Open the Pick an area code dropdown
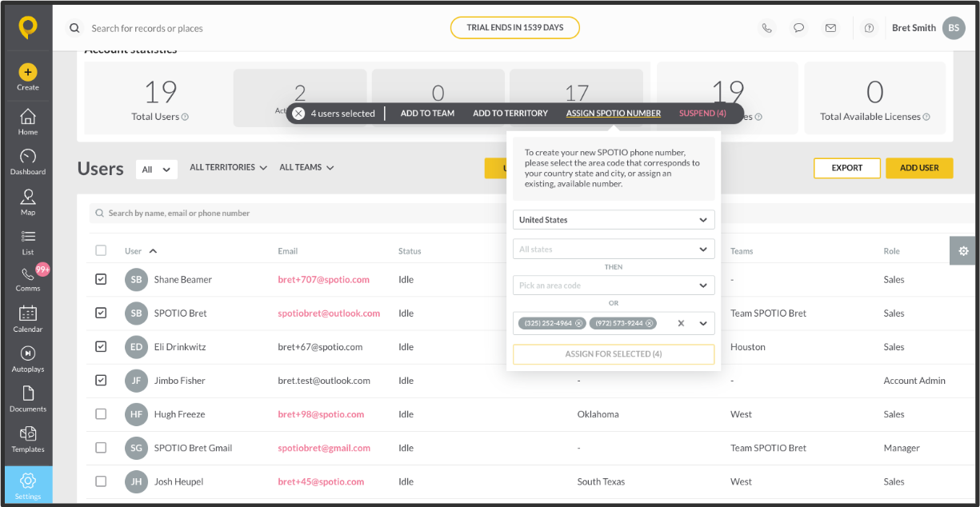This screenshot has height=507, width=980. [614, 285]
